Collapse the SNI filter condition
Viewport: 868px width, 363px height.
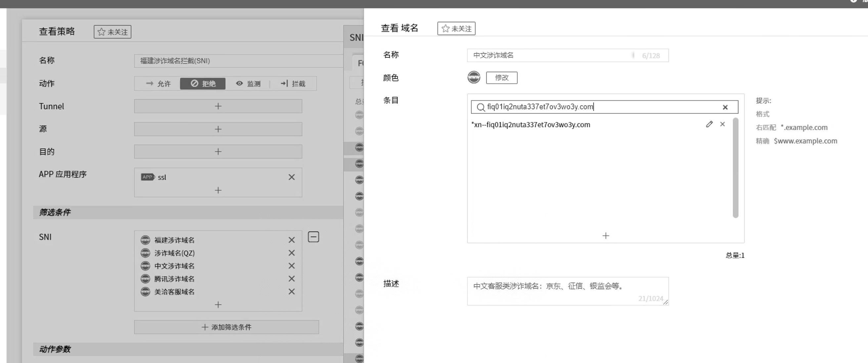pos(313,237)
